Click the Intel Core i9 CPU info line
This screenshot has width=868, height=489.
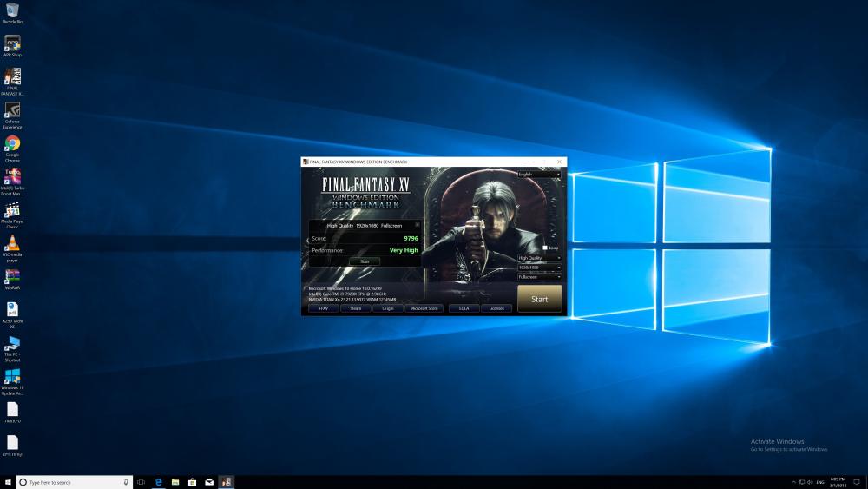pyautogui.click(x=348, y=294)
